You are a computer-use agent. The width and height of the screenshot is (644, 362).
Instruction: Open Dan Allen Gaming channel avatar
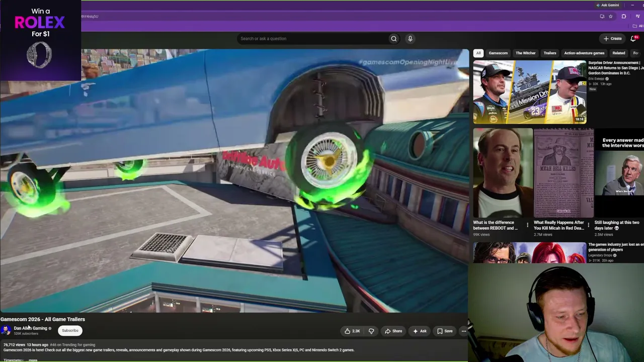pos(6,330)
